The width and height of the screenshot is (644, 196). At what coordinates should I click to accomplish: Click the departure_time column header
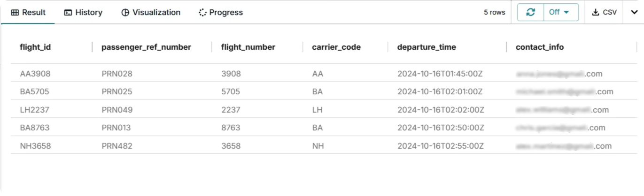(427, 47)
